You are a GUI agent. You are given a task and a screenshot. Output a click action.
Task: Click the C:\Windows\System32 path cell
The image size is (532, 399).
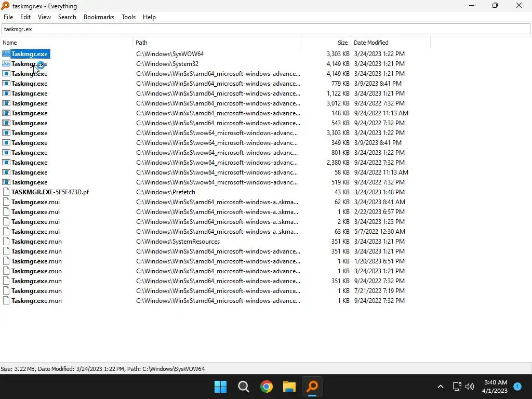tap(167, 64)
